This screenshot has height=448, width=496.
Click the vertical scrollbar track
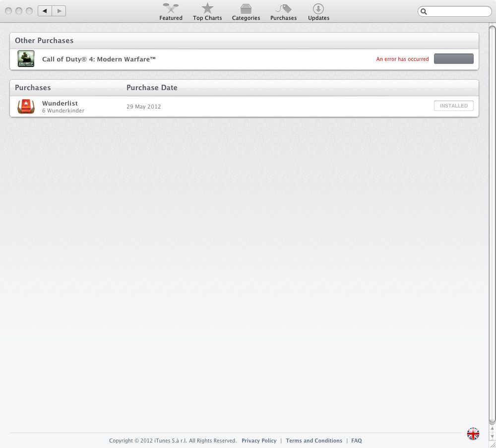(x=492, y=224)
